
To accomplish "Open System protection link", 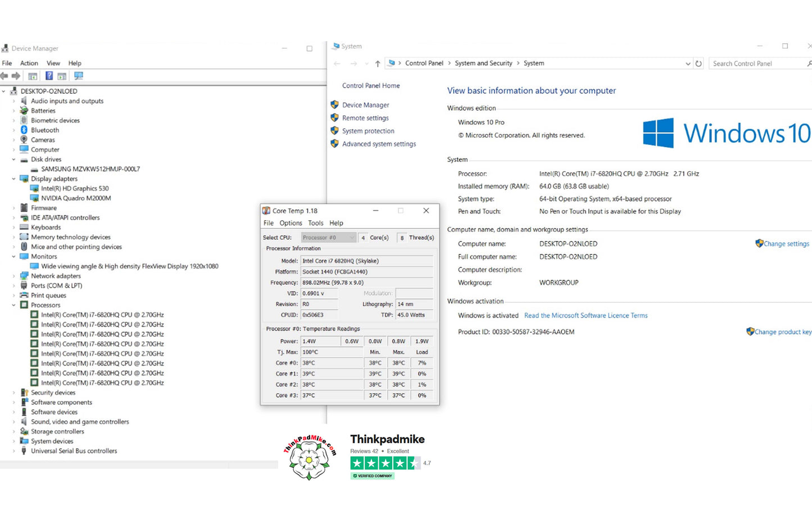I will click(x=368, y=131).
